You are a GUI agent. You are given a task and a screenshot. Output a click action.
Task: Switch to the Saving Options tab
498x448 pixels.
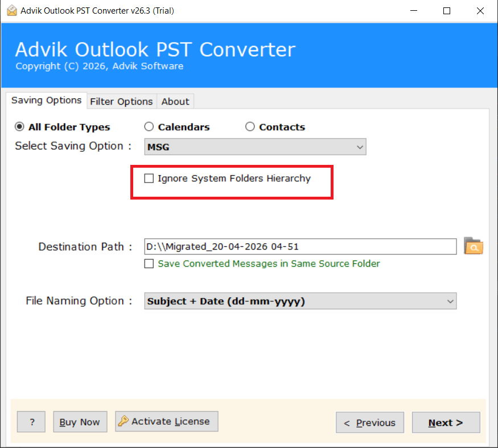(47, 101)
